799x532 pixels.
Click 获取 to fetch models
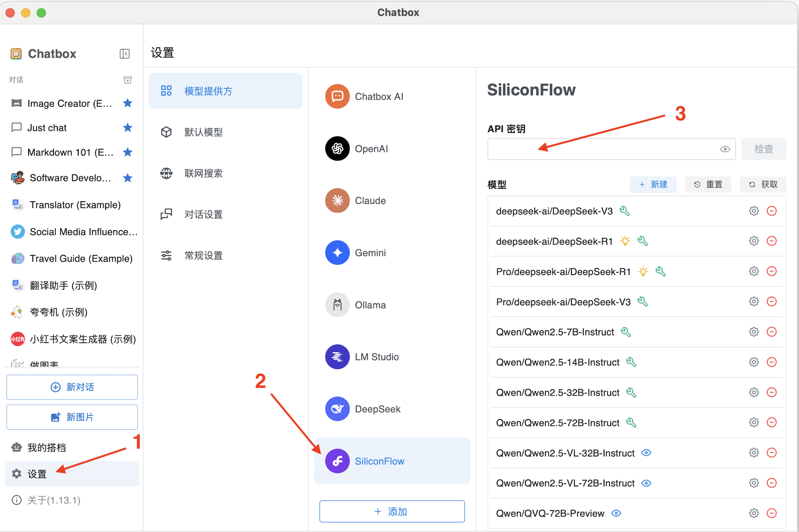(763, 184)
